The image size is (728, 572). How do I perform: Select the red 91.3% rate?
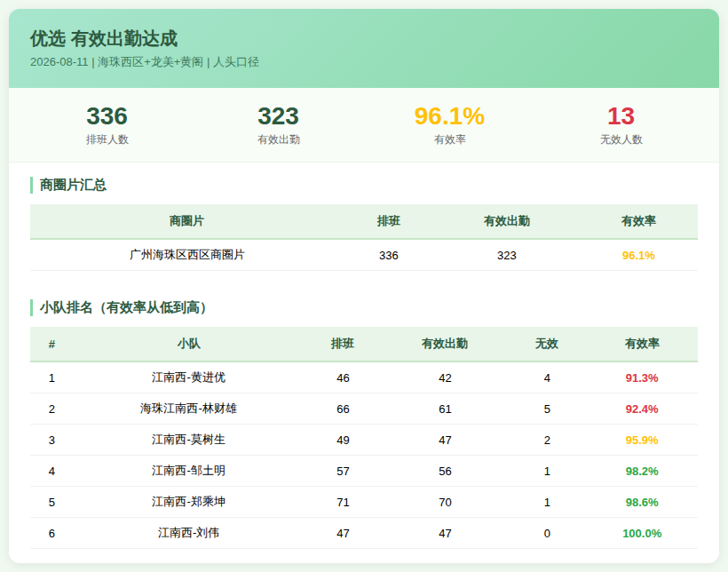point(642,378)
